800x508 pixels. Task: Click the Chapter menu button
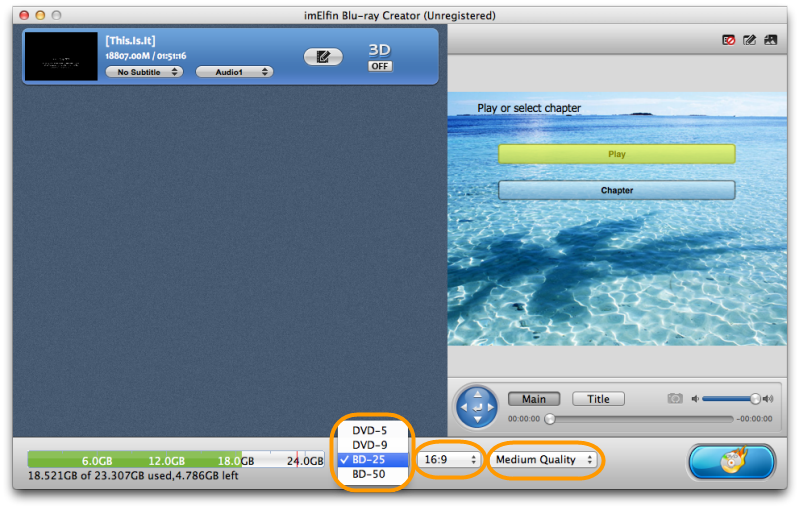616,190
